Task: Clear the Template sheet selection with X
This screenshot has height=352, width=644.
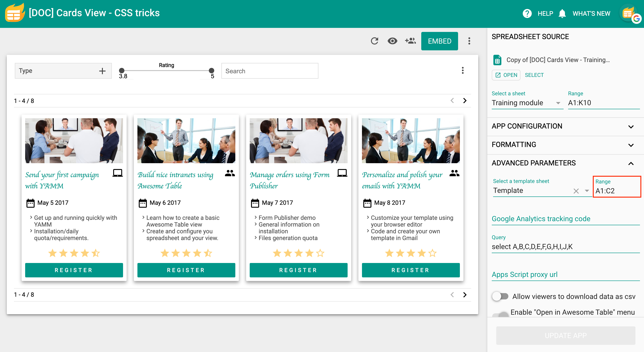Action: (x=576, y=191)
